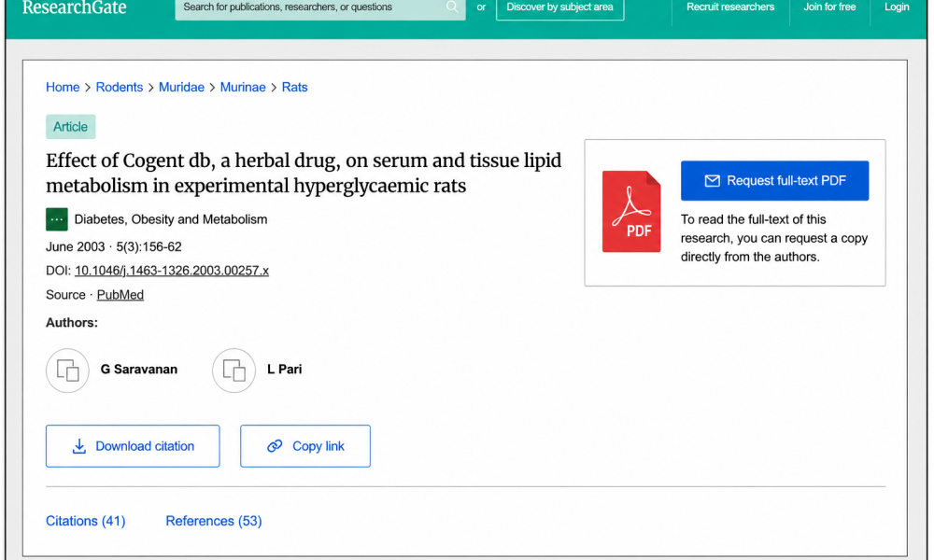The width and height of the screenshot is (934, 560).
Task: Open Recruit researchers menu item
Action: point(730,7)
